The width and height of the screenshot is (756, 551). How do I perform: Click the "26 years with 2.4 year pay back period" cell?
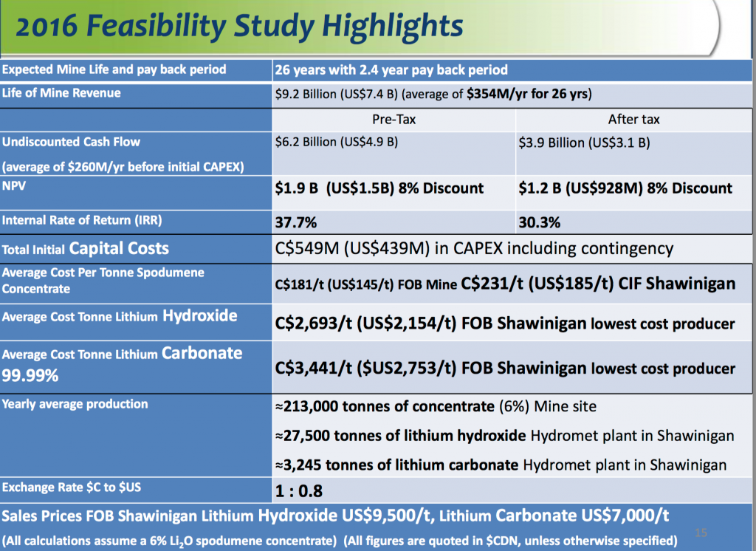[x=391, y=70]
